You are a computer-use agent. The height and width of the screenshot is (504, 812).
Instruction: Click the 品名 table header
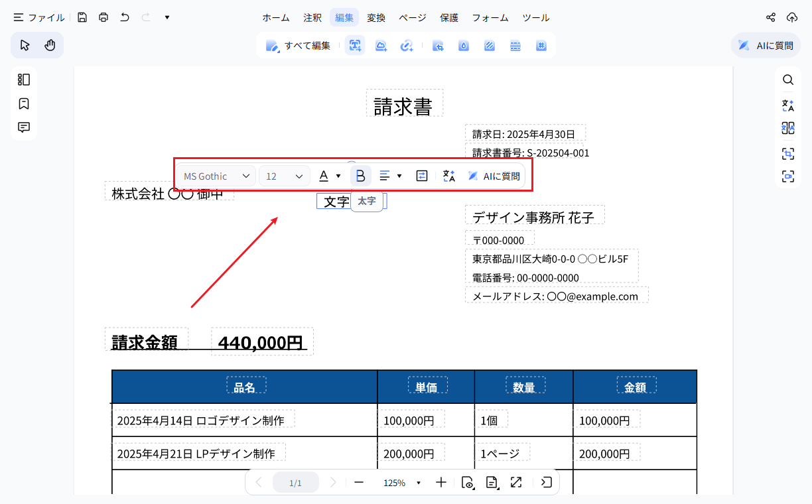(245, 387)
